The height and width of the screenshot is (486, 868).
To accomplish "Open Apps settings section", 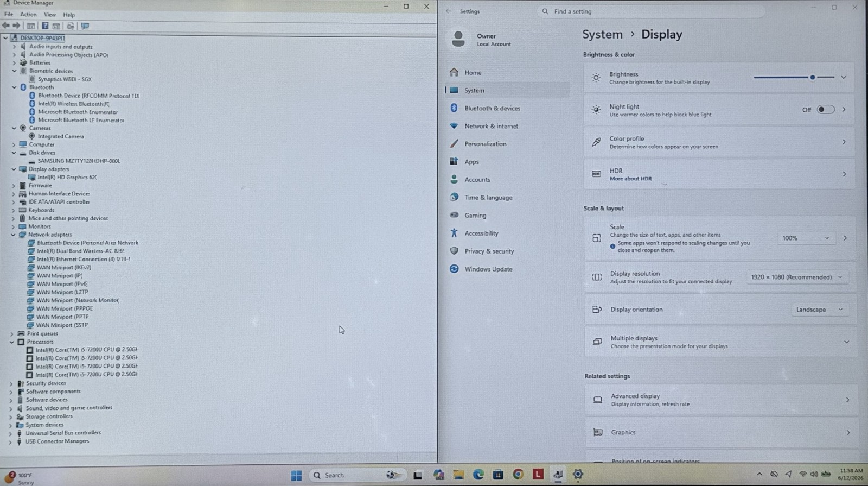I will pyautogui.click(x=507, y=162).
